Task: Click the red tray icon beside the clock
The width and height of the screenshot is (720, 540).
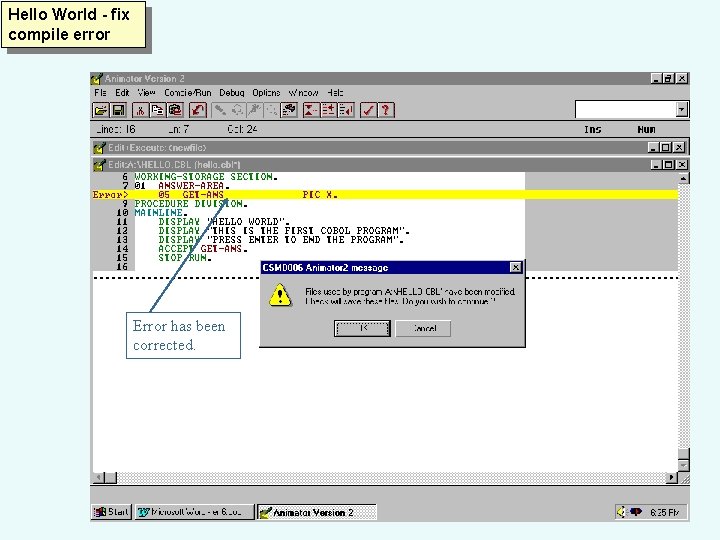Action: pyautogui.click(x=636, y=512)
